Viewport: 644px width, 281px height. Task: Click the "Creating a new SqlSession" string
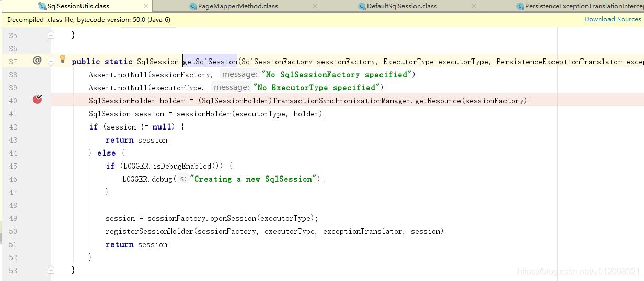(x=254, y=179)
